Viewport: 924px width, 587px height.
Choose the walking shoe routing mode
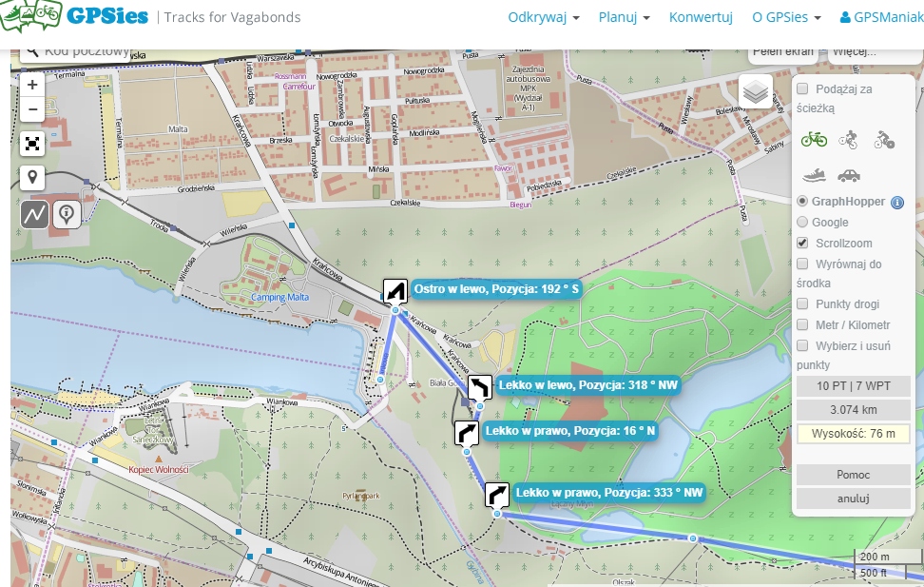click(814, 175)
